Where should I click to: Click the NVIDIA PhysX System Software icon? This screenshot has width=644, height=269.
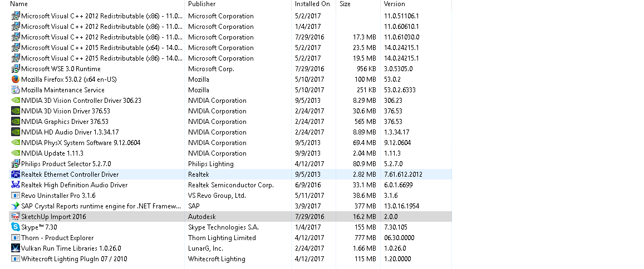click(16, 143)
